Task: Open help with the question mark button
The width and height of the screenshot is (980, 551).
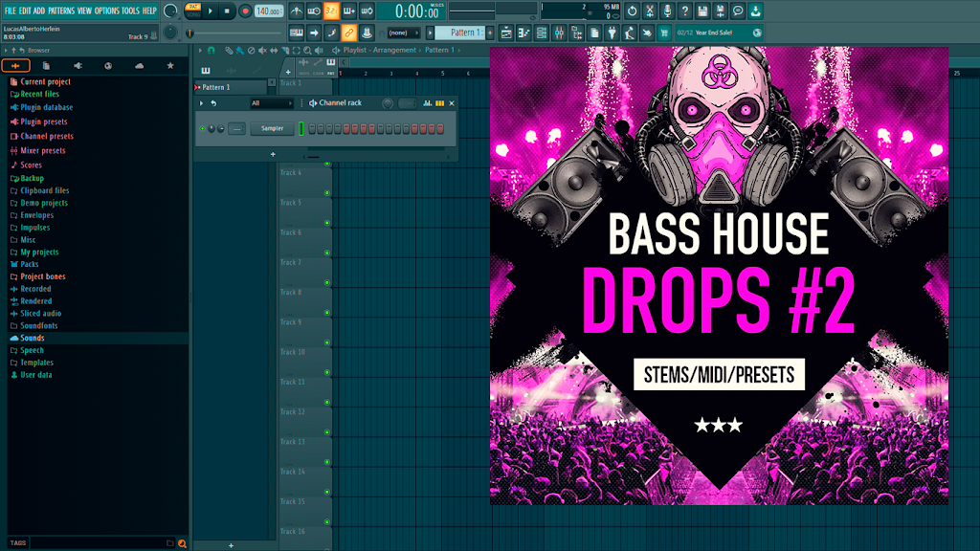Action: 684,11
